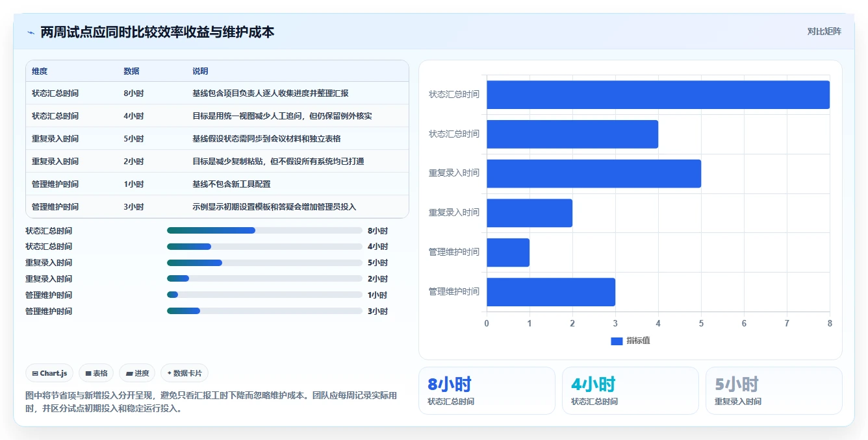Click the 8小时 value in the table
Screen dimensions: 868x440
coord(134,93)
